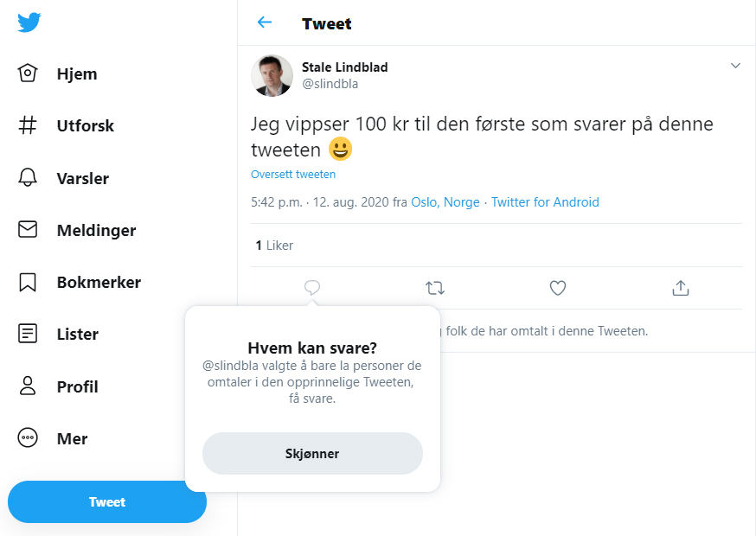Open Stale Lindblad's profile picture
This screenshot has height=536, width=756.
[x=272, y=76]
